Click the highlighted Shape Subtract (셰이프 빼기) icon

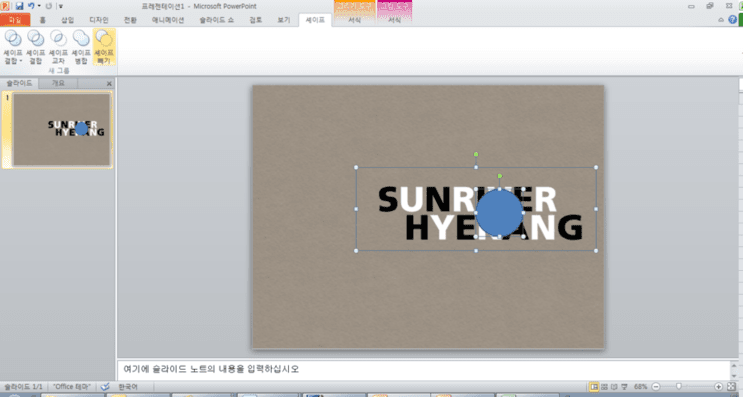[104, 46]
